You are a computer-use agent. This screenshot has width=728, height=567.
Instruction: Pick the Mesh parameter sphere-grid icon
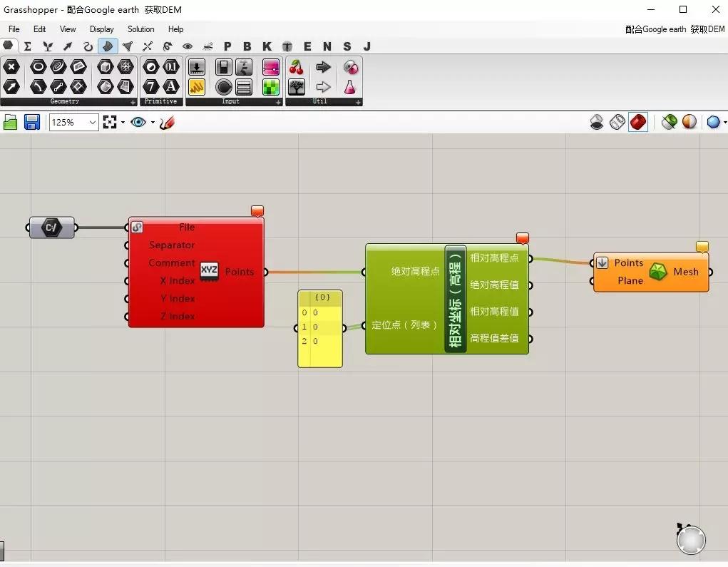click(125, 67)
